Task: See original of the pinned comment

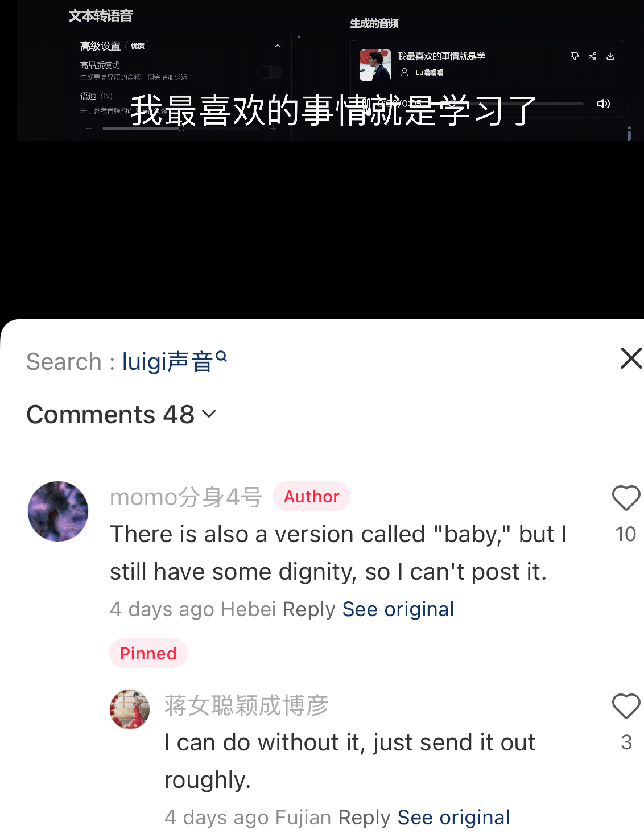Action: [x=398, y=609]
